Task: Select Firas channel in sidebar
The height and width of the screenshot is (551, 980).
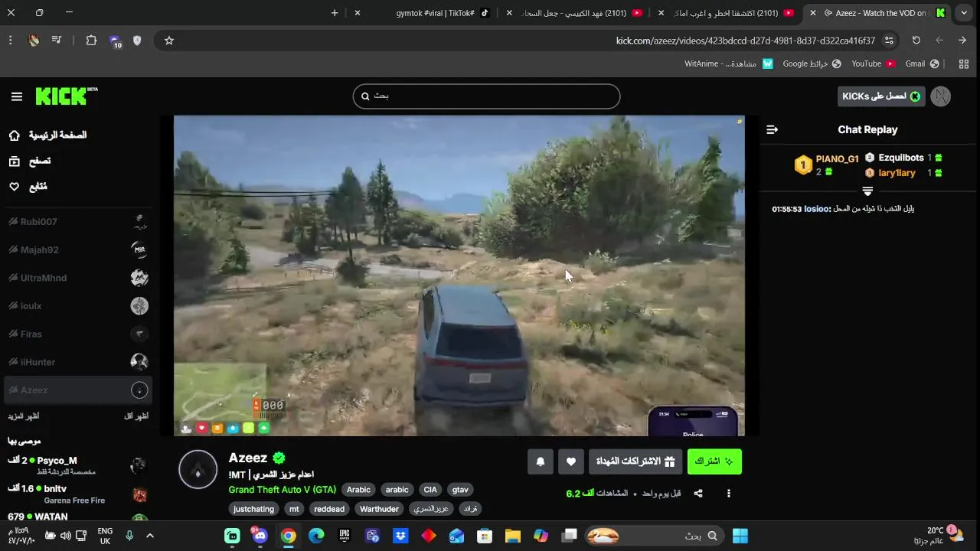Action: [x=78, y=334]
